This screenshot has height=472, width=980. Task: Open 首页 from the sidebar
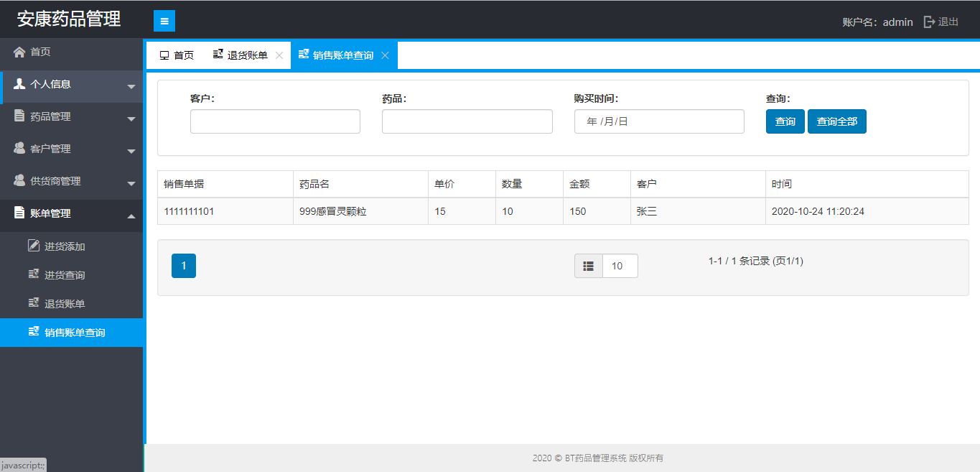coord(72,52)
